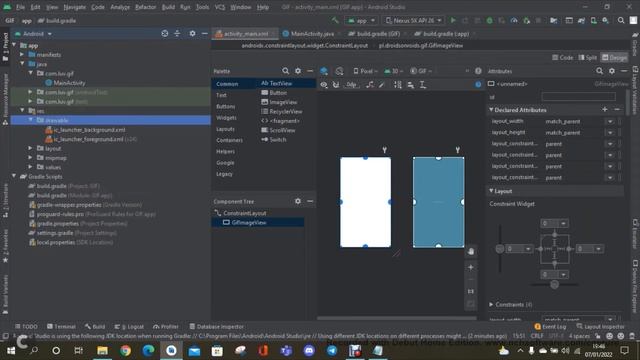Screen dimensions: 640x360
Task: Click the Select Design Surface layers icon
Action: click(324, 71)
